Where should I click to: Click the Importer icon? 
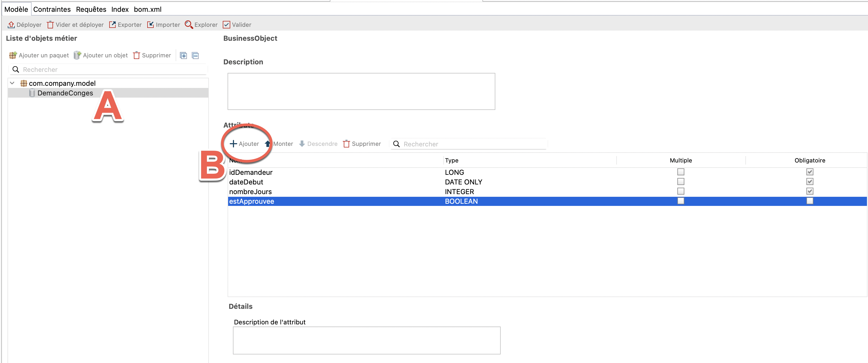click(151, 25)
